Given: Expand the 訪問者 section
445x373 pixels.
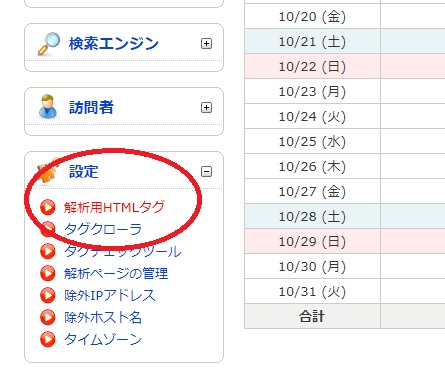Looking at the screenshot, I should 206,107.
